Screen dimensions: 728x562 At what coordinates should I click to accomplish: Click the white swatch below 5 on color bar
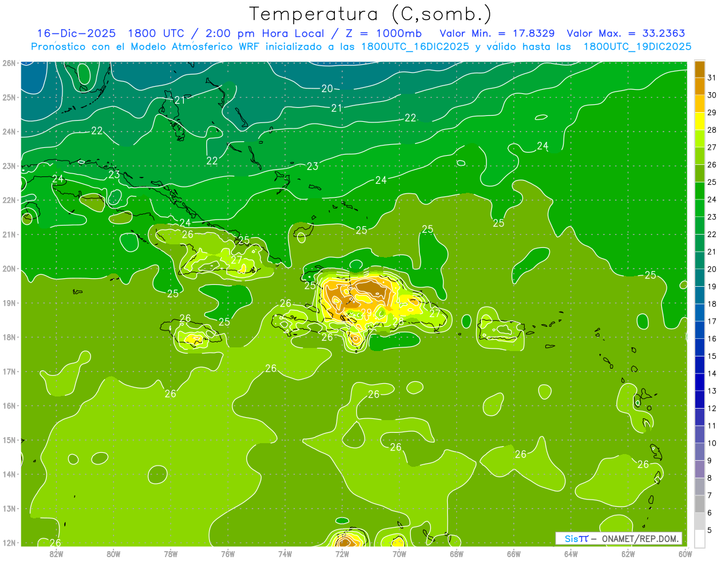[x=699, y=538]
